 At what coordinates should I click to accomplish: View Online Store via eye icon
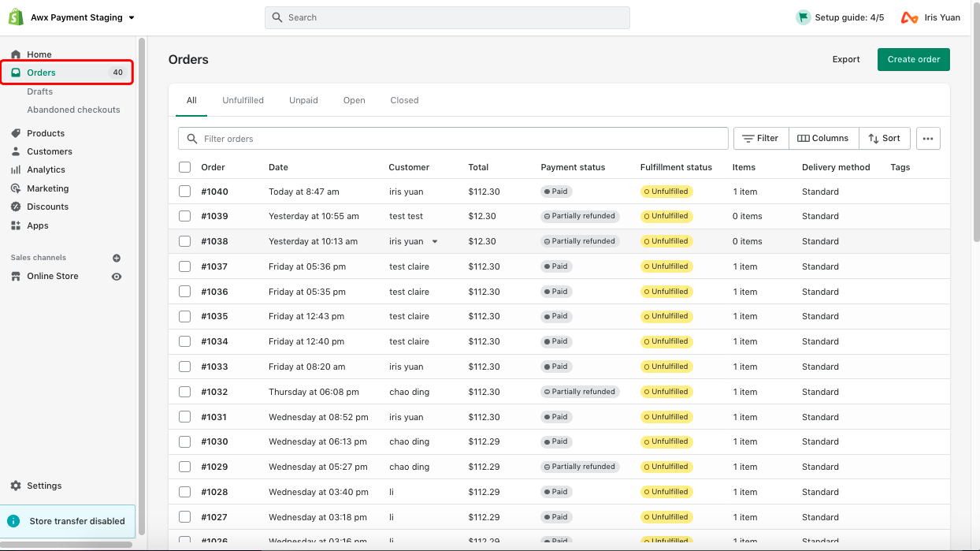(117, 277)
